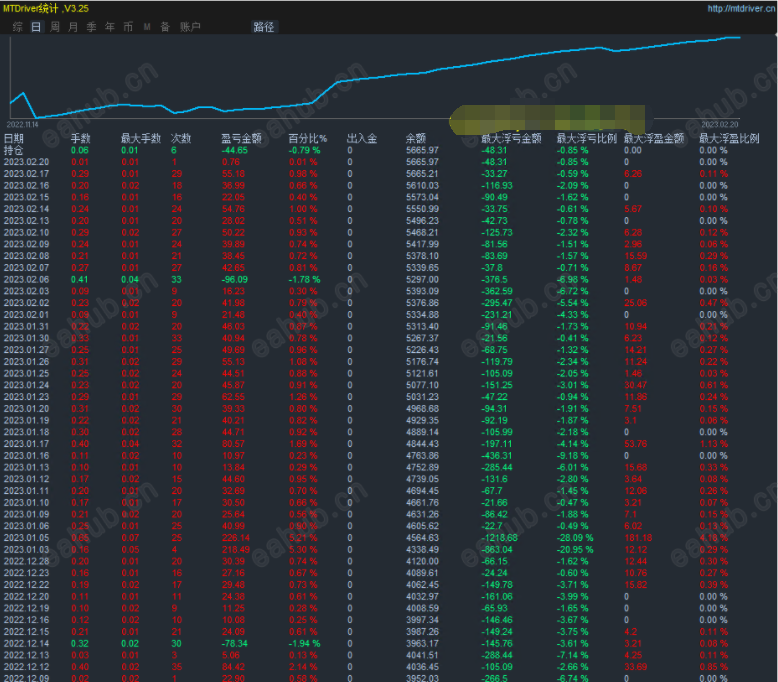Click the 路径 path button
Viewport: 778px width, 682px height.
(263, 27)
